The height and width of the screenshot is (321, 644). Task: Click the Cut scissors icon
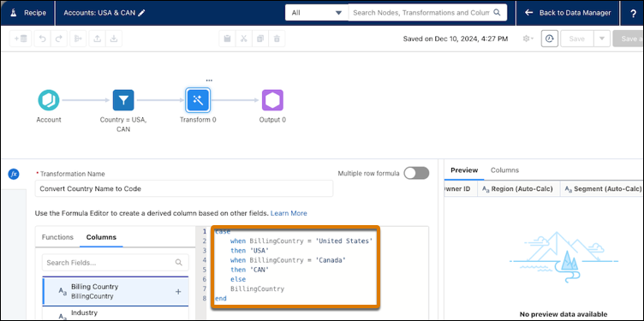(243, 39)
